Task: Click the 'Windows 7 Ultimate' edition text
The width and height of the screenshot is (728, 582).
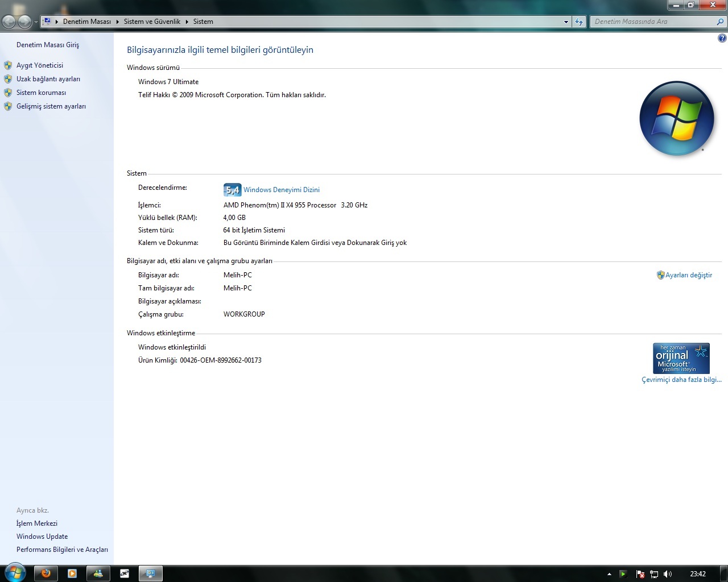Action: click(168, 82)
